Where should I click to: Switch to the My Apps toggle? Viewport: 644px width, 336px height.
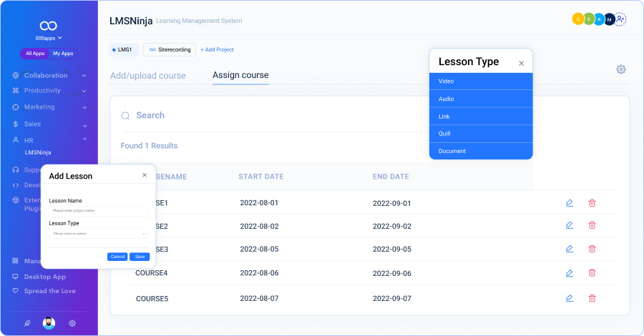(x=63, y=54)
